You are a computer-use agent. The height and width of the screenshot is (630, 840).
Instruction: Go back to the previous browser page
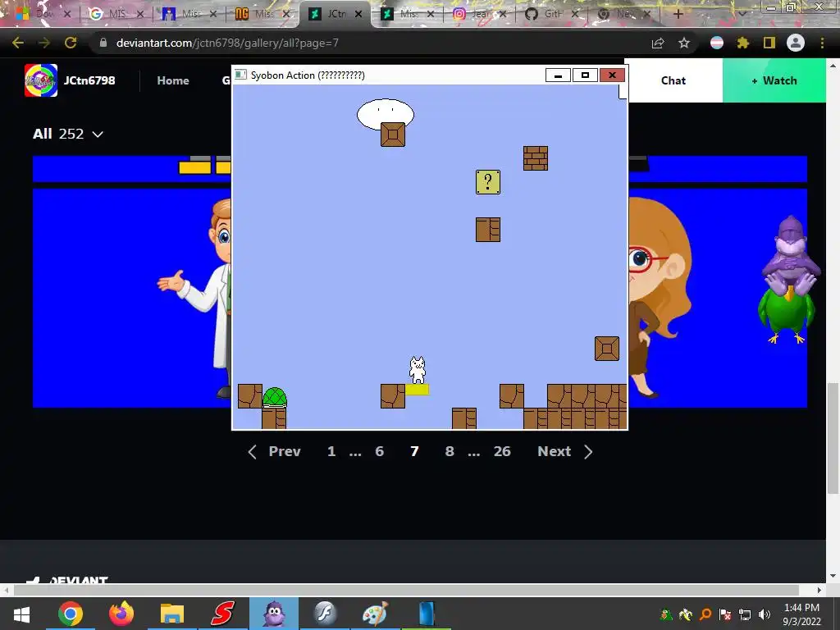[x=18, y=43]
